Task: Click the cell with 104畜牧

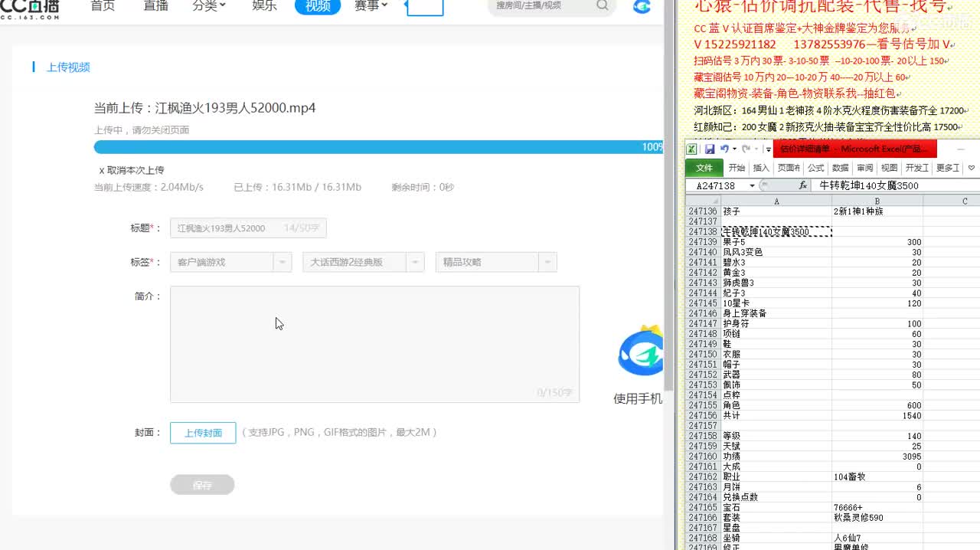Action: (877, 477)
